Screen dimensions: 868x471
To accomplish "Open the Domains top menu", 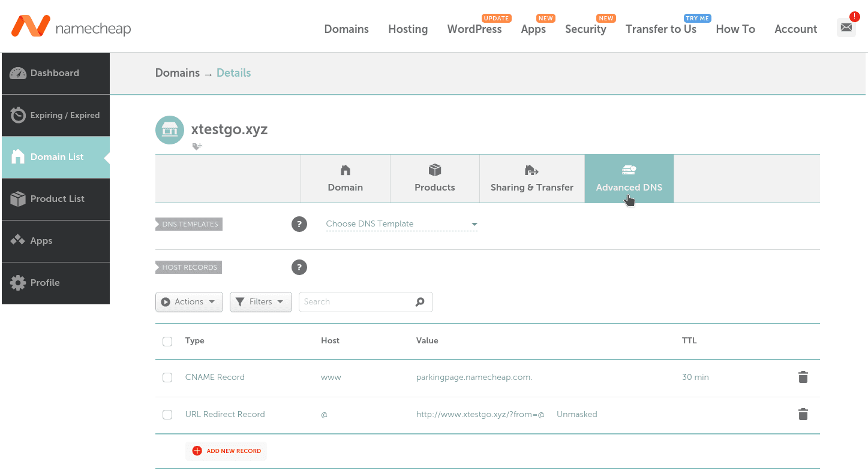I will (x=347, y=29).
